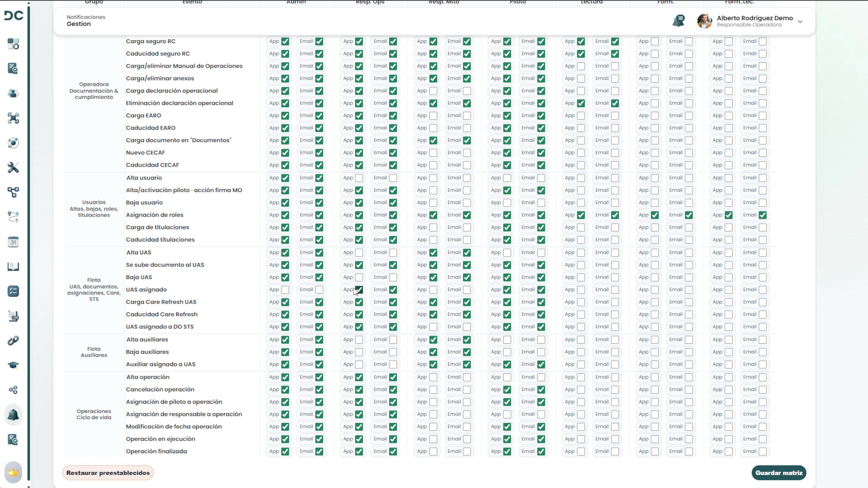Viewport: 868px width, 488px height.
Task: Uncheck Form. App for Asignación de roles
Action: coord(655,215)
